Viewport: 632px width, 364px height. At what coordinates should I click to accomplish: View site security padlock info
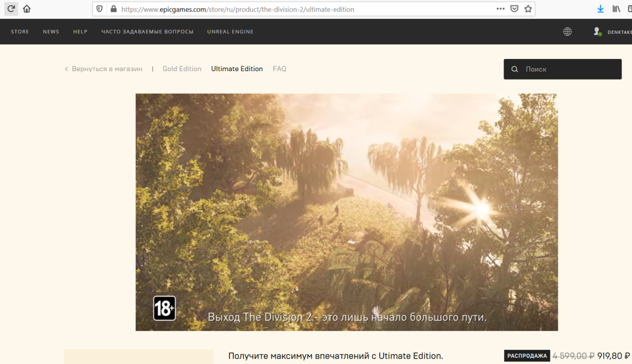[x=113, y=9]
